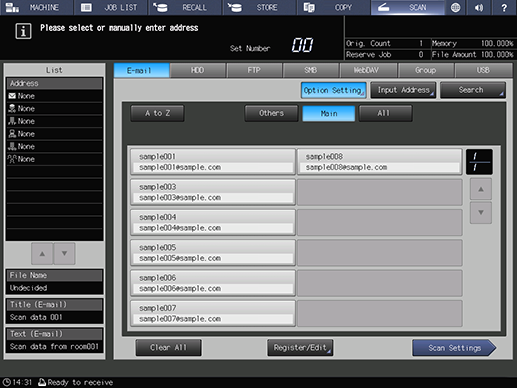Select sample003 email address entry
517x388 pixels.
tap(213, 192)
